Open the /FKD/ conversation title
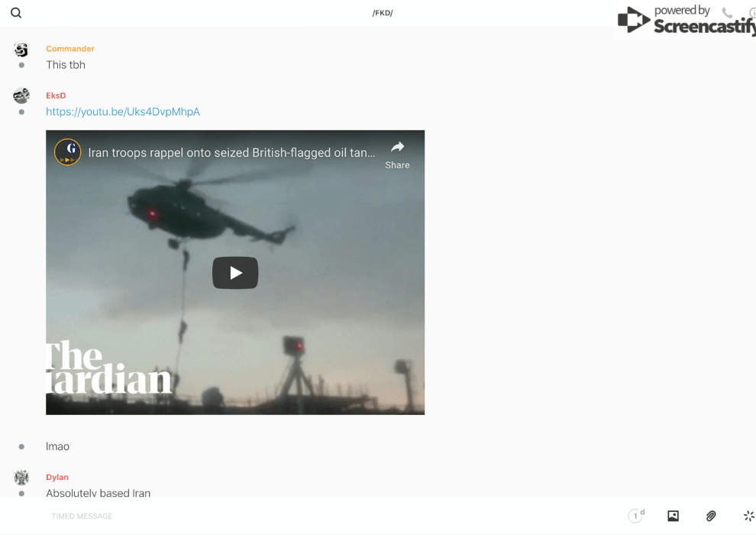The height and width of the screenshot is (535, 756). click(383, 13)
